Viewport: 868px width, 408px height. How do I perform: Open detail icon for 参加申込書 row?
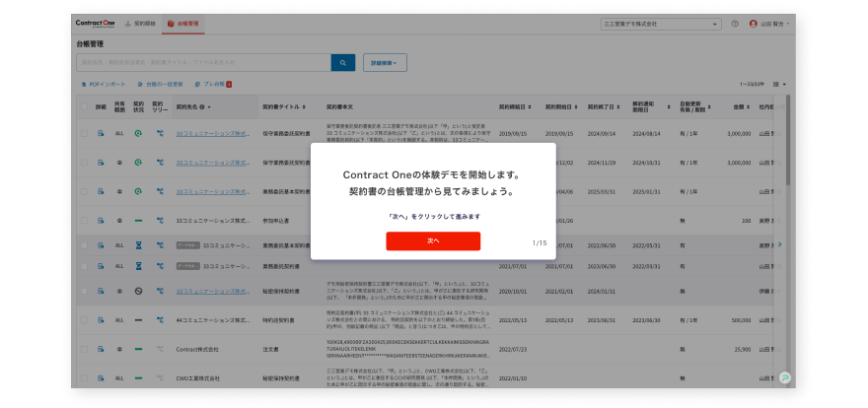click(101, 220)
